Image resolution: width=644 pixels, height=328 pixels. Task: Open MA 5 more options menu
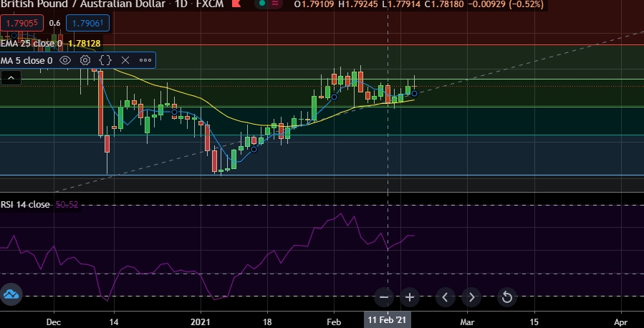coord(145,60)
